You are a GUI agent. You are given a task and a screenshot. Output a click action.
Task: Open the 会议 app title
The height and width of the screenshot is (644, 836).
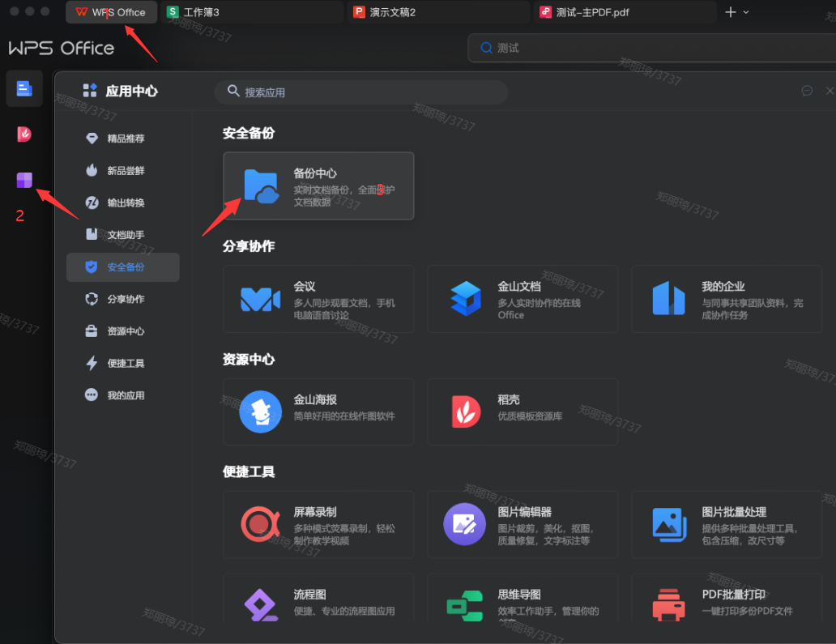click(305, 286)
